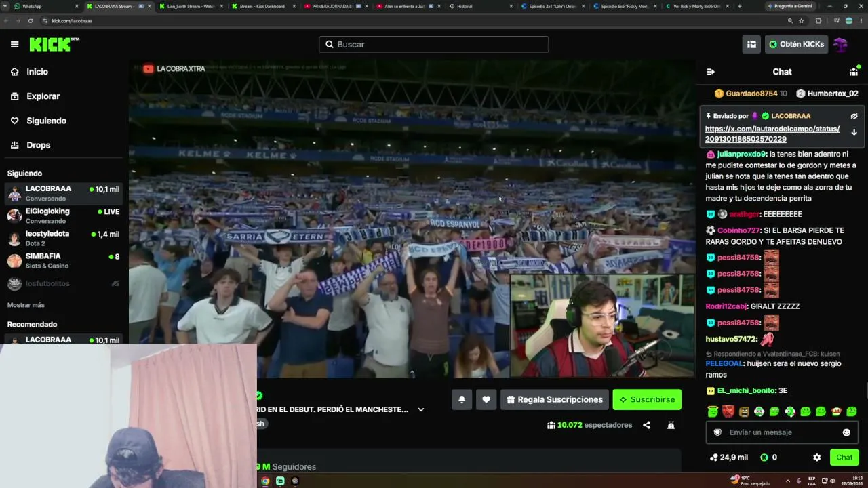
Task: Click the address bar URL
Action: [72, 21]
